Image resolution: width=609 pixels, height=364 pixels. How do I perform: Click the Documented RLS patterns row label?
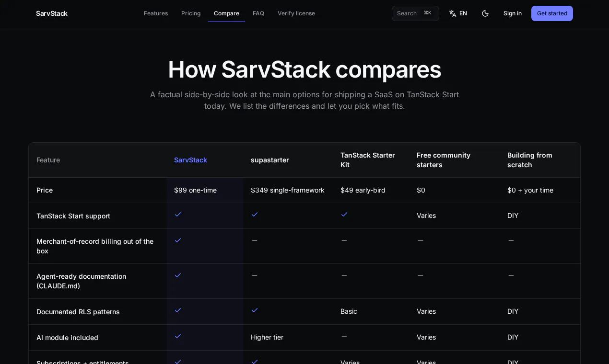78,312
